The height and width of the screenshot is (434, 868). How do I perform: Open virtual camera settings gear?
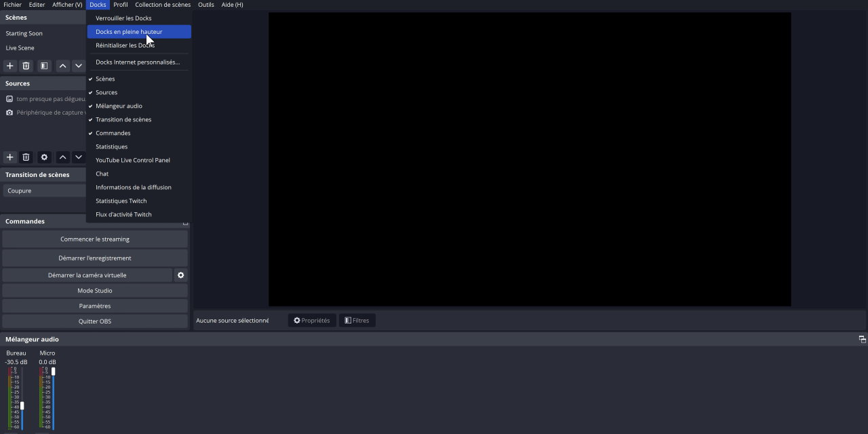(x=180, y=275)
